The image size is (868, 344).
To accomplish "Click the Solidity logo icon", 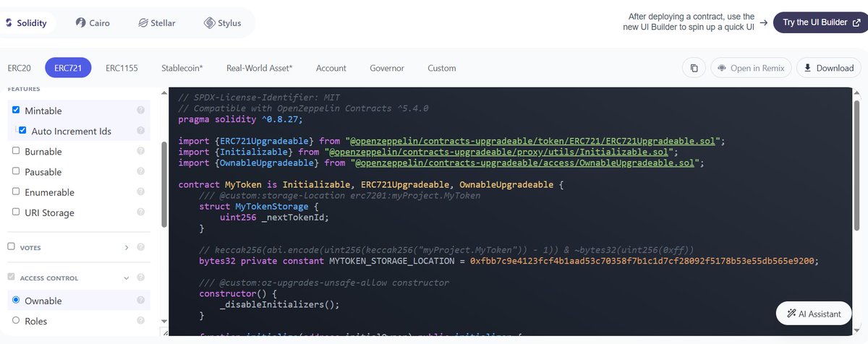I will 8,23.
